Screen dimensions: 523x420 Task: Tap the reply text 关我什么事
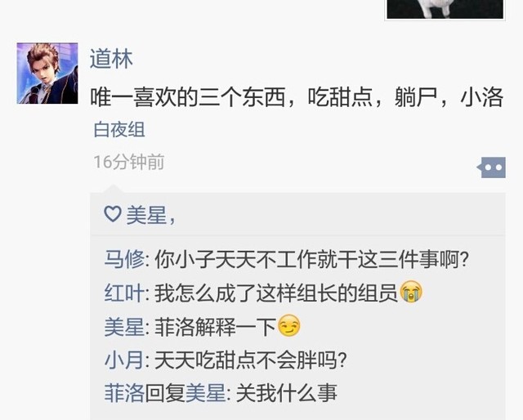point(287,393)
